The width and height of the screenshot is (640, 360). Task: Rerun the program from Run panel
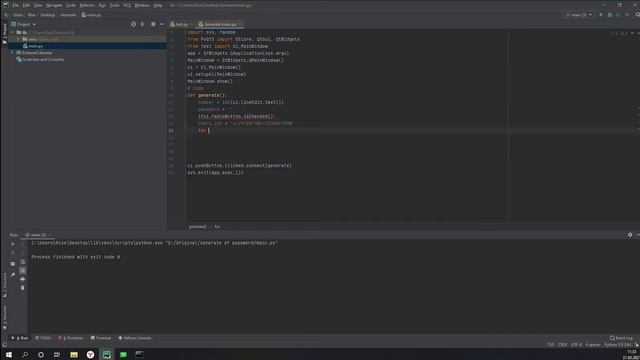(13, 244)
